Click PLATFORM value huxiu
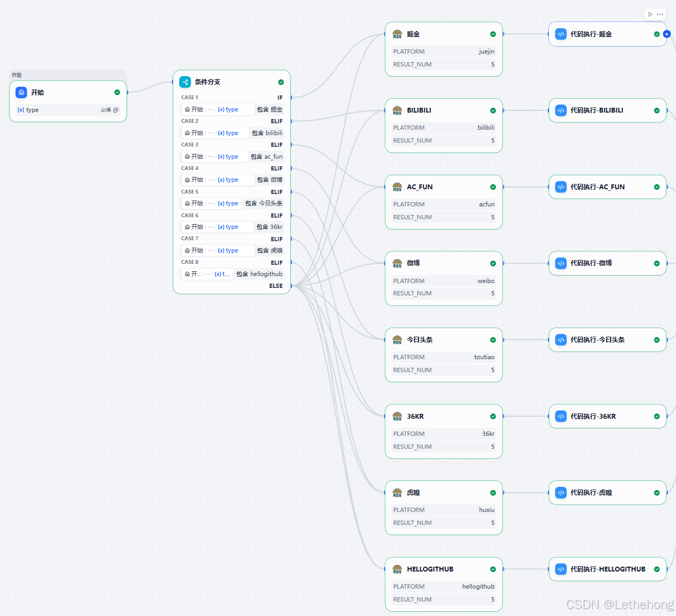The width and height of the screenshot is (676, 616). 487,510
